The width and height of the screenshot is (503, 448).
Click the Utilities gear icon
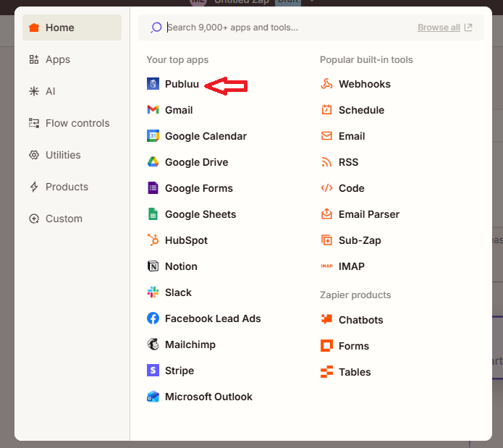[x=34, y=155]
